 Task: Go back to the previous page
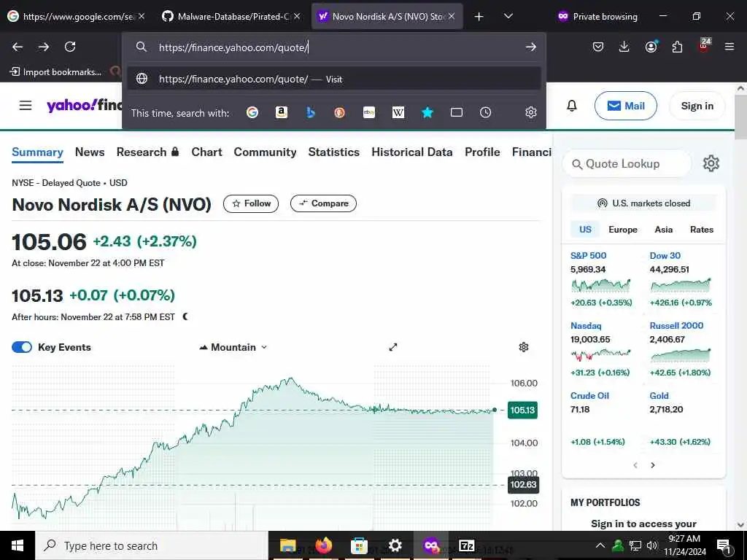click(x=18, y=47)
